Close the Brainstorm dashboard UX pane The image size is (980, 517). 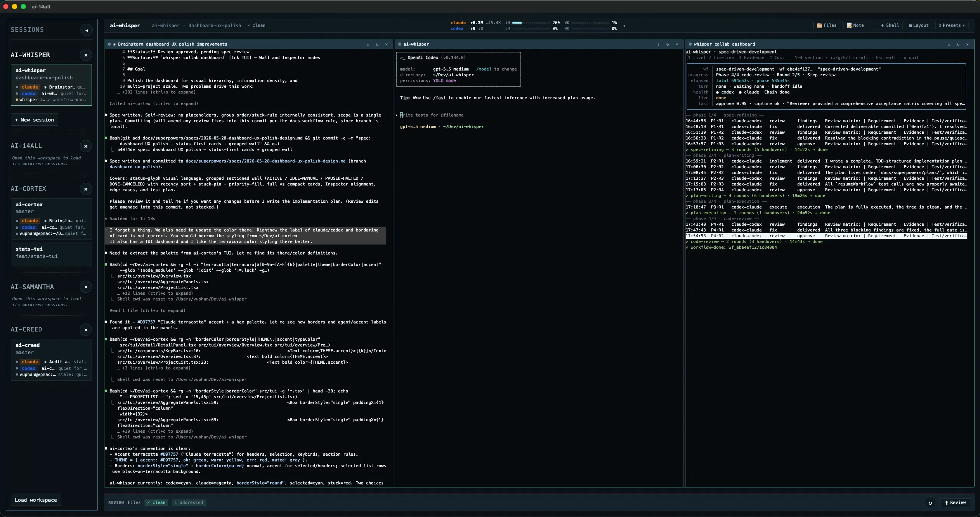pos(386,44)
